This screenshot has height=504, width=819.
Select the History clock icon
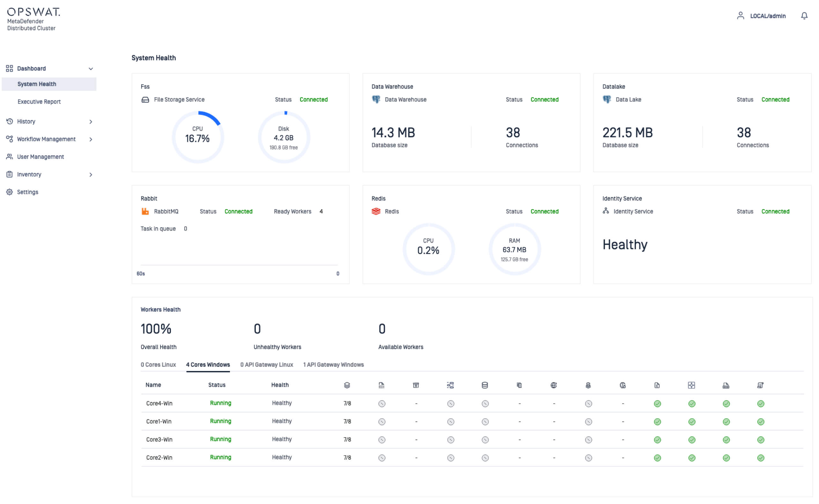point(9,121)
